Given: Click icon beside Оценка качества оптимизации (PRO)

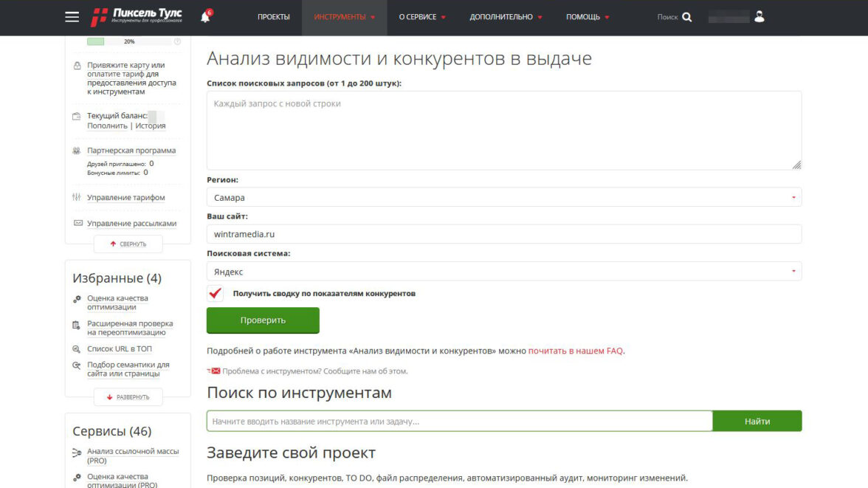Looking at the screenshot, I should pyautogui.click(x=77, y=478).
